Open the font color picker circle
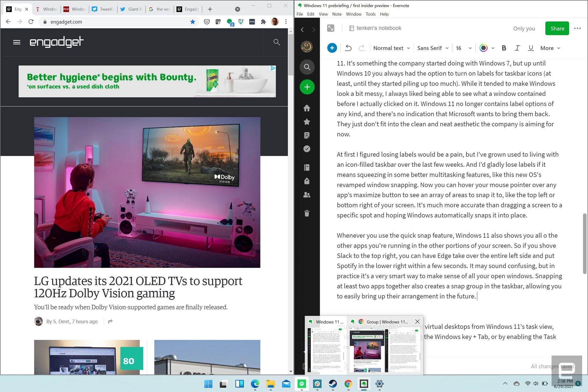Image resolution: width=588 pixels, height=392 pixels. pyautogui.click(x=483, y=48)
